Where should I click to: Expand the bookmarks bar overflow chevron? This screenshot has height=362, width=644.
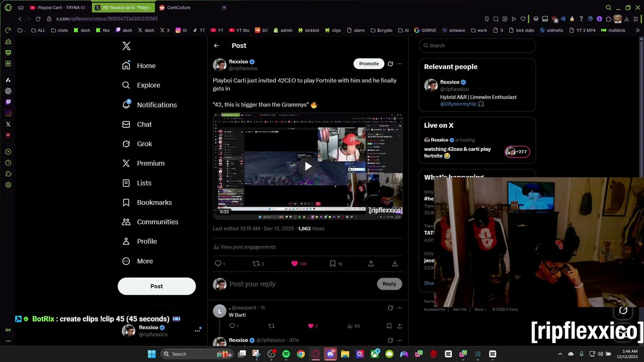tap(638, 30)
